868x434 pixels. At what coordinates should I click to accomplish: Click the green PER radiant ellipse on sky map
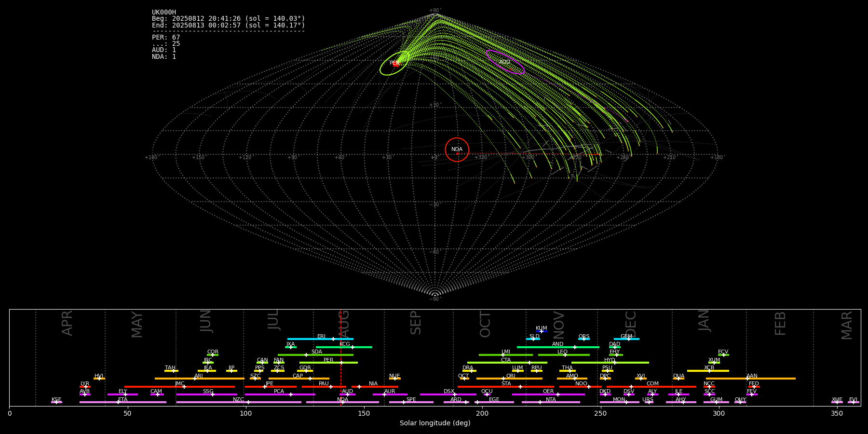394,63
